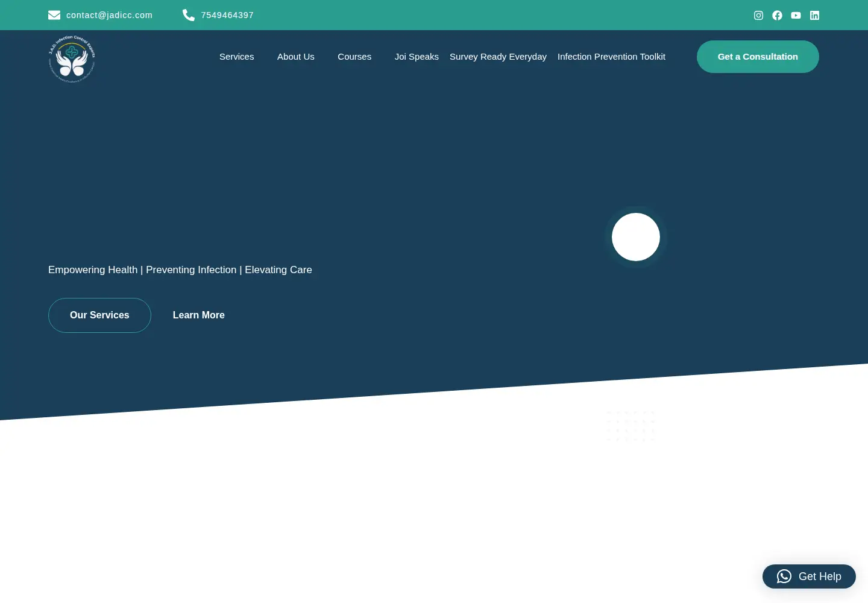The width and height of the screenshot is (868, 603).
Task: Follow the Learn More link
Action: point(199,315)
